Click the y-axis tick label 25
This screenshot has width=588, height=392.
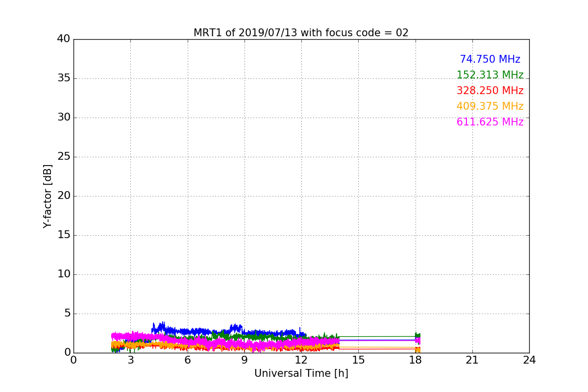coord(64,157)
